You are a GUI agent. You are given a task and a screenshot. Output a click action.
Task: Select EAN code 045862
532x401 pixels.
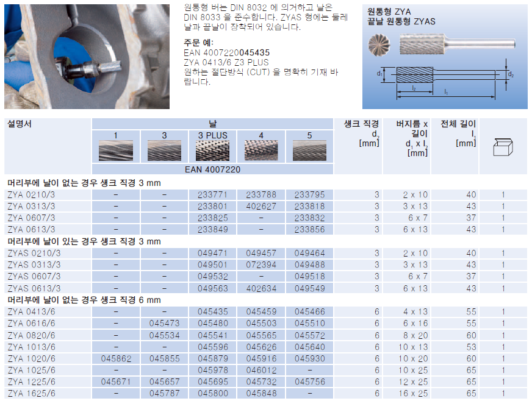(116, 358)
